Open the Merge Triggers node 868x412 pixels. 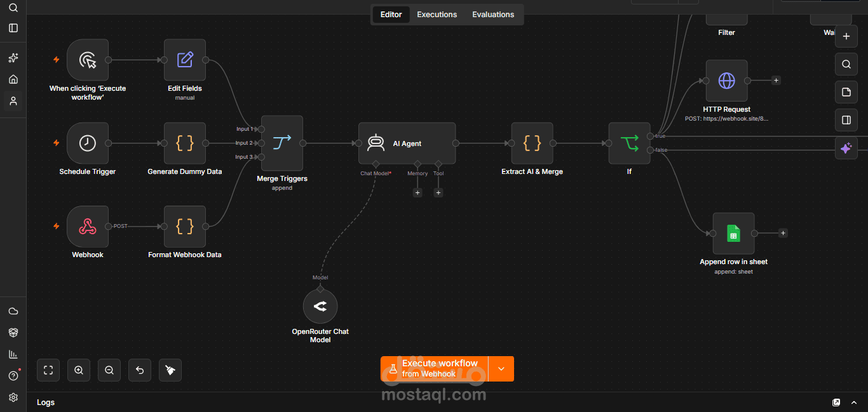tap(281, 143)
